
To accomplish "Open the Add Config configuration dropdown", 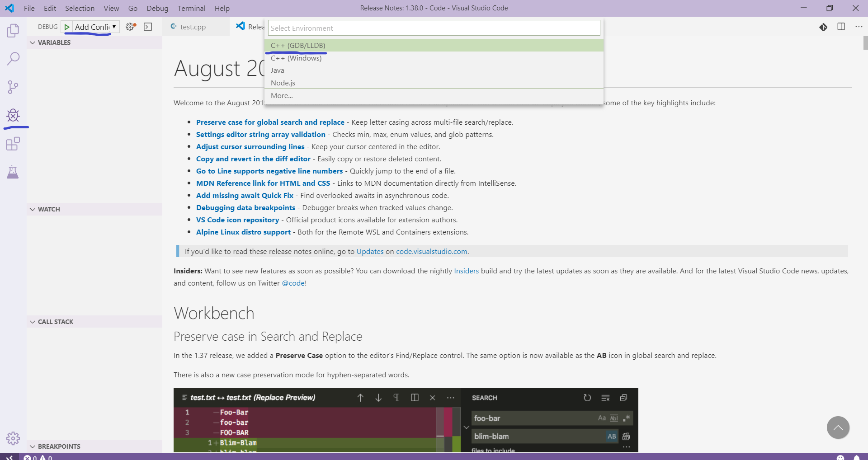I will (x=95, y=27).
